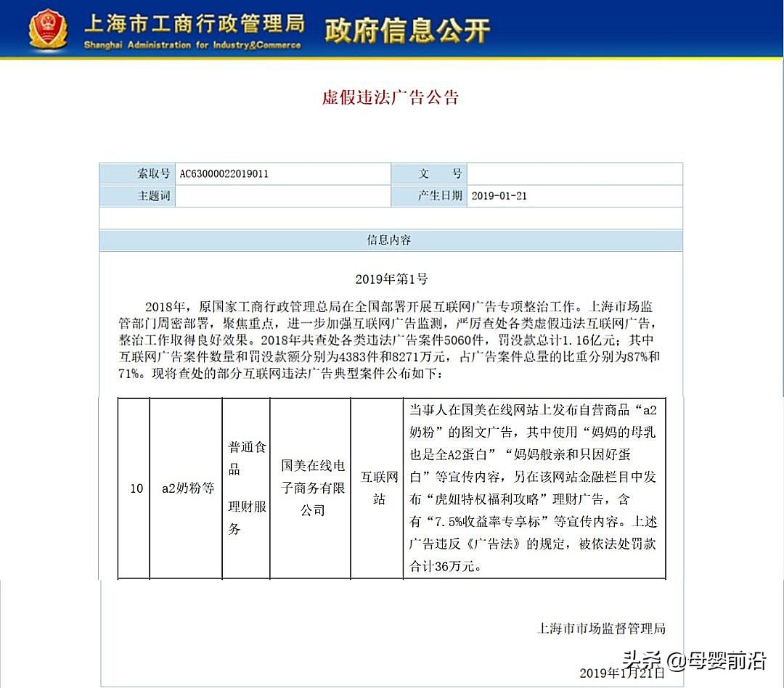Viewport: 784px width, 688px height.
Task: Open the 2019年第1号 document heading
Action: point(392,278)
